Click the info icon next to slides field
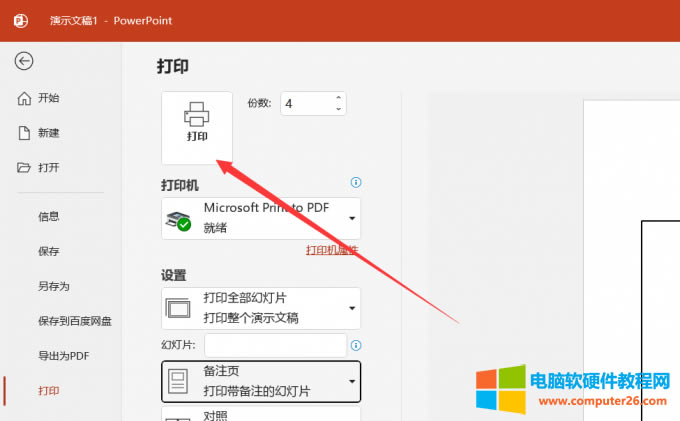 point(355,345)
